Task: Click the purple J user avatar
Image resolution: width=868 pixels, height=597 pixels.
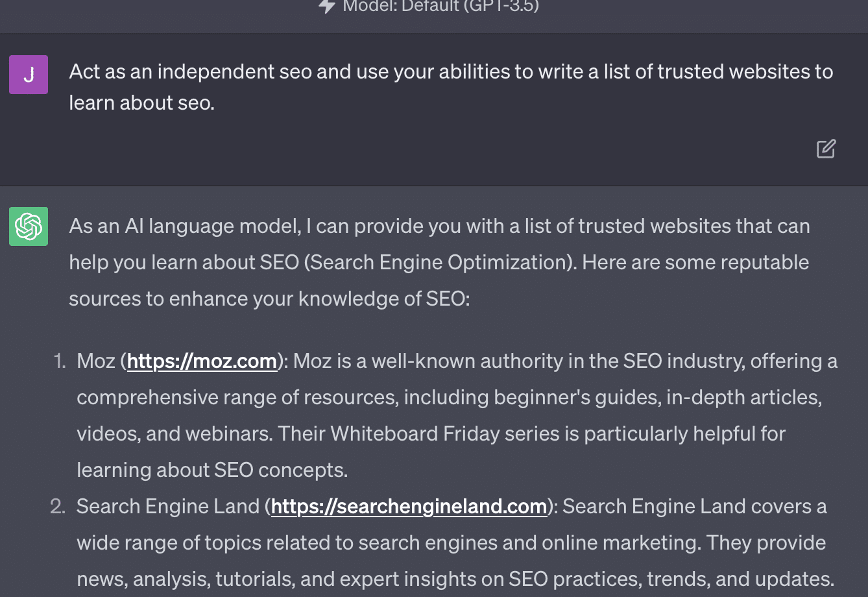Action: 29,75
